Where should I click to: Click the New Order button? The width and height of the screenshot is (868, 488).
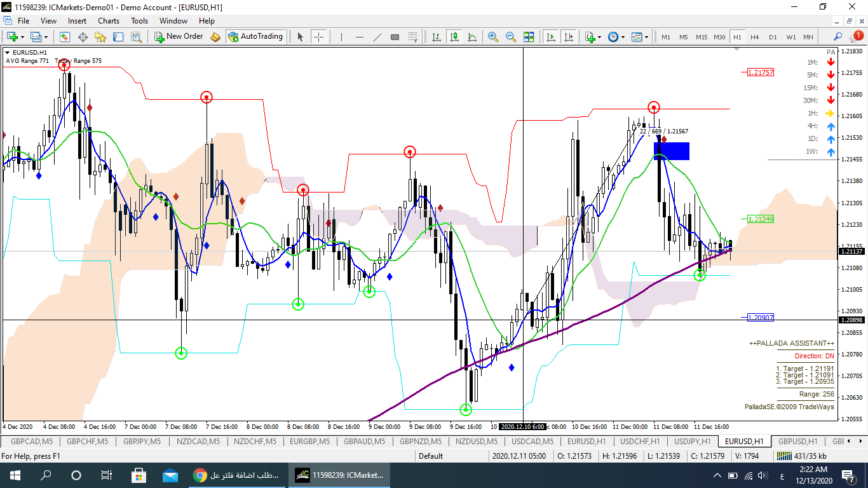(179, 37)
